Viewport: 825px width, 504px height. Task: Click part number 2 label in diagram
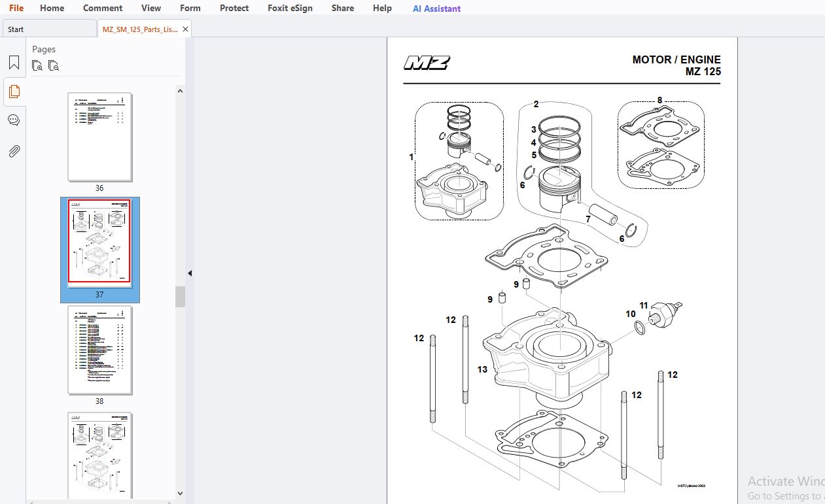pos(536,104)
